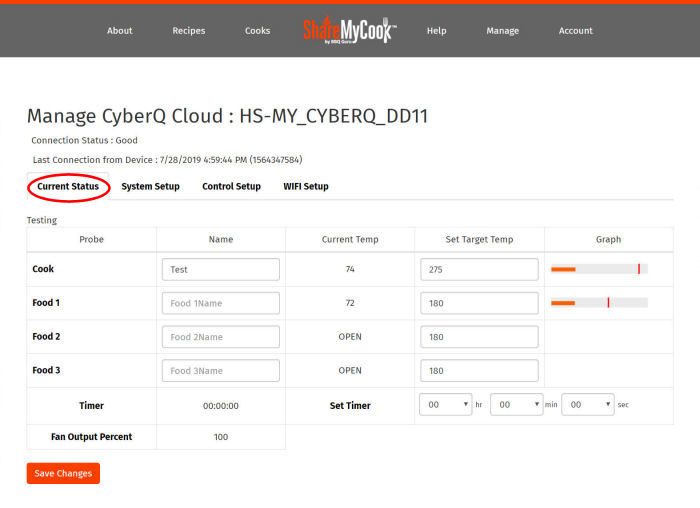The image size is (700, 508).
Task: Click Food 2 OPEN status text
Action: [350, 337]
